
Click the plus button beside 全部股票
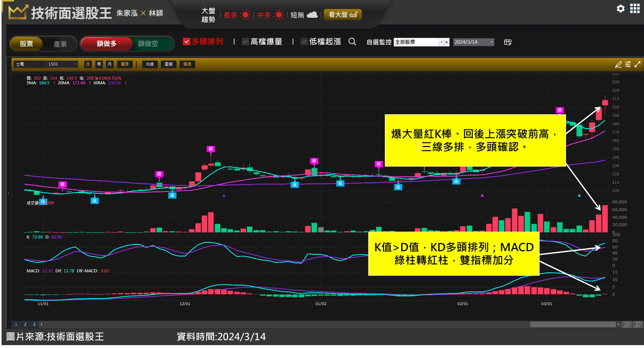point(447,42)
